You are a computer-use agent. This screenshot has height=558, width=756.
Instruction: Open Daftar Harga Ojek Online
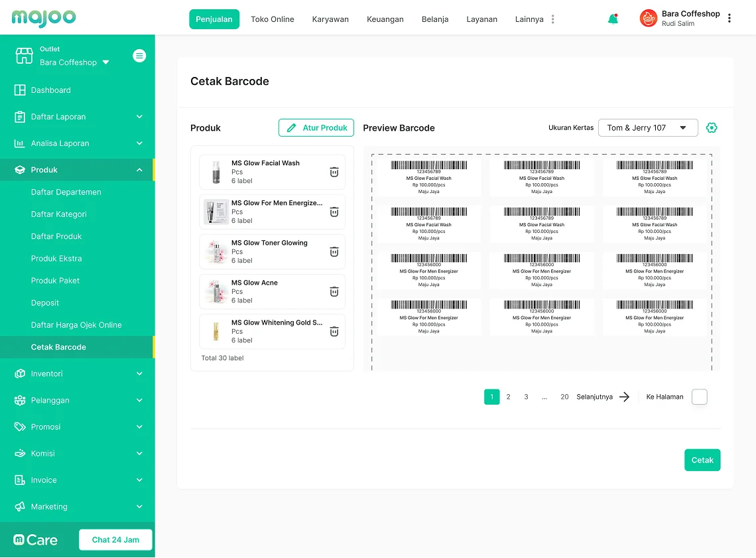coord(76,325)
